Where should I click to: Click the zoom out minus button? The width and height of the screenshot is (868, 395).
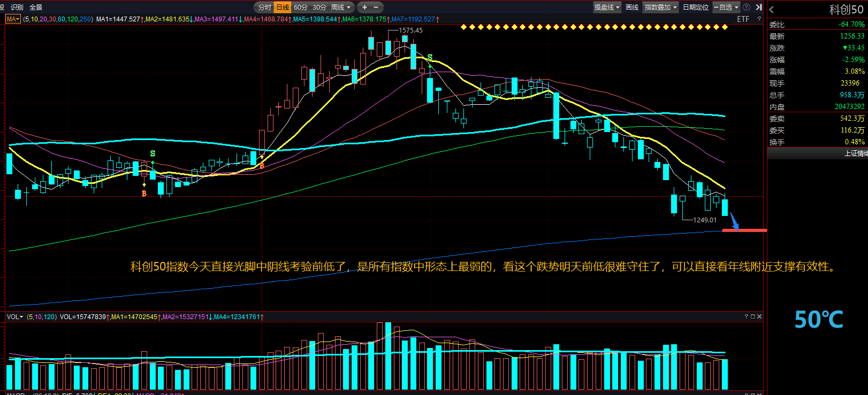tap(376, 7)
